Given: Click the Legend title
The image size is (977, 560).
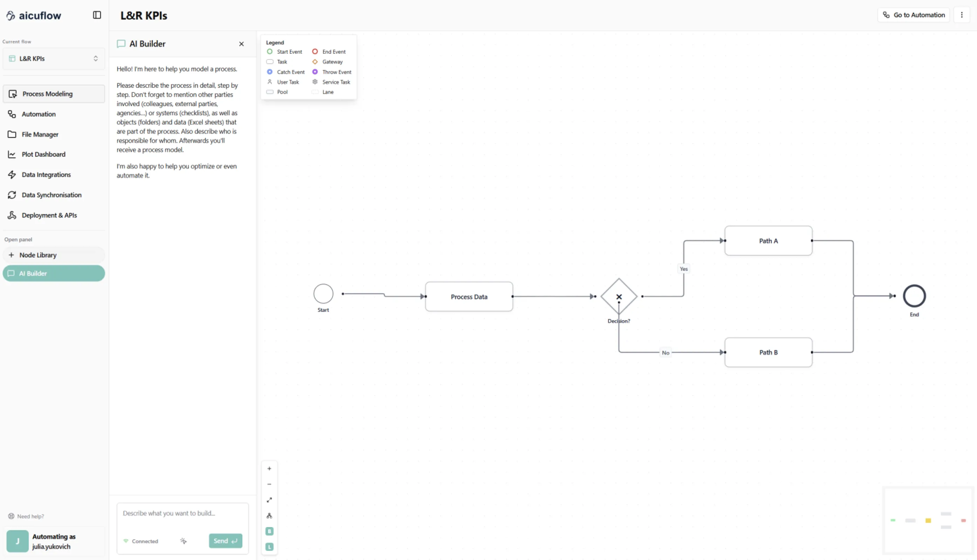Looking at the screenshot, I should (275, 42).
